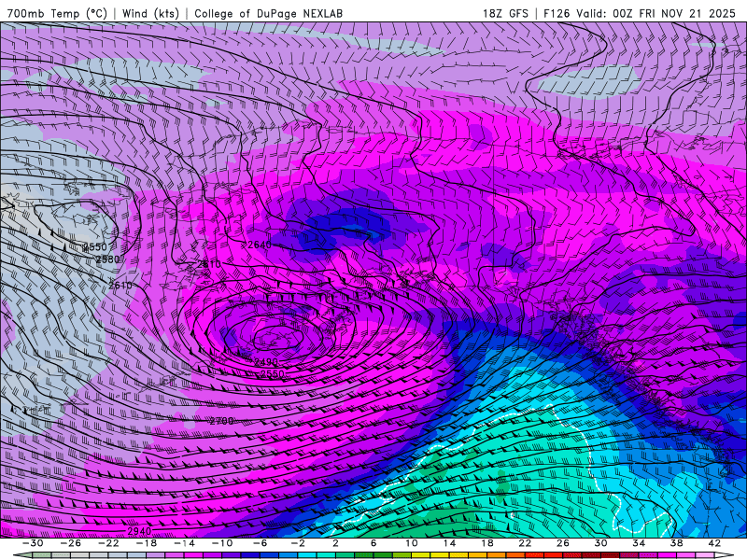
Task: Click the "Wind (kts)" header label
Action: (150, 13)
